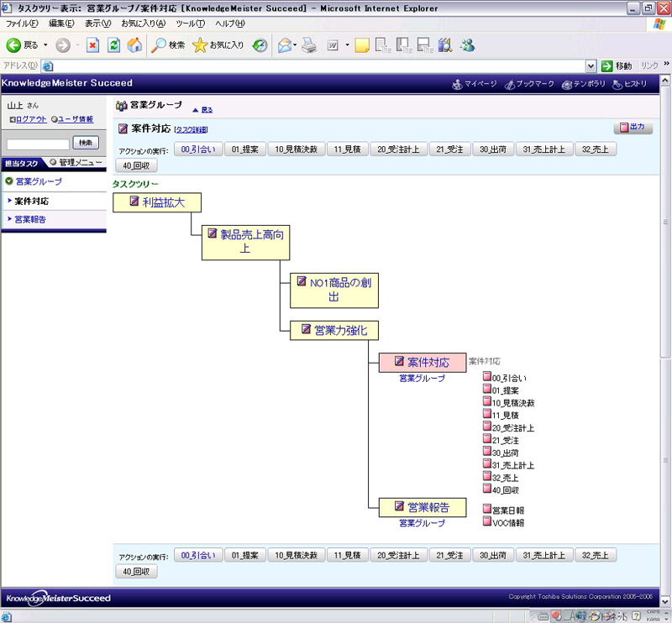Run top action 00_引合い button
The image size is (672, 623).
198,149
